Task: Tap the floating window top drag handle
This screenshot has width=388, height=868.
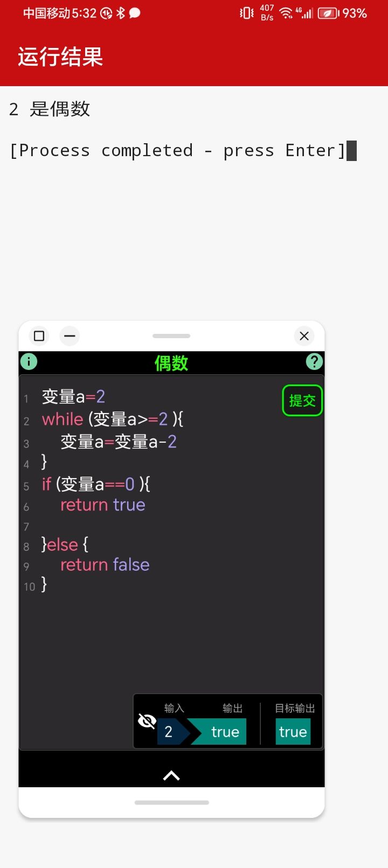Action: (x=171, y=336)
